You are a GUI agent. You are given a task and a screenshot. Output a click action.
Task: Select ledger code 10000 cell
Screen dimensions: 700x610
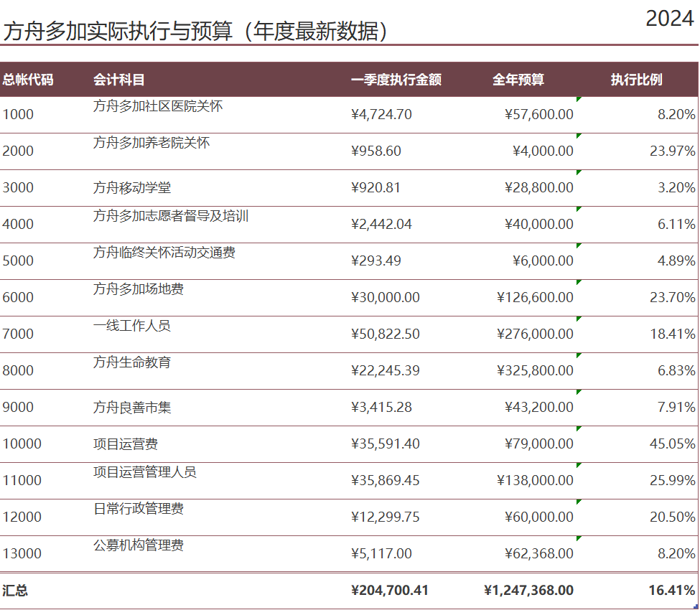click(x=22, y=444)
